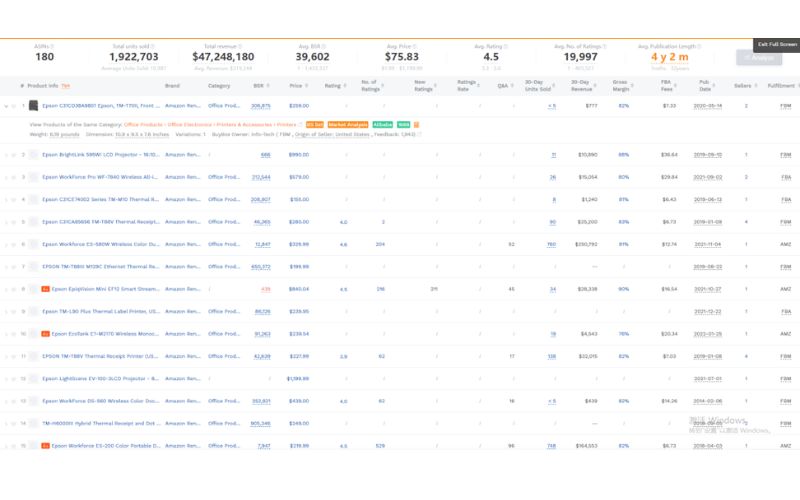Viewport: 800px width, 500px height.
Task: Tick the checkbox for row 3
Action: coord(14,178)
